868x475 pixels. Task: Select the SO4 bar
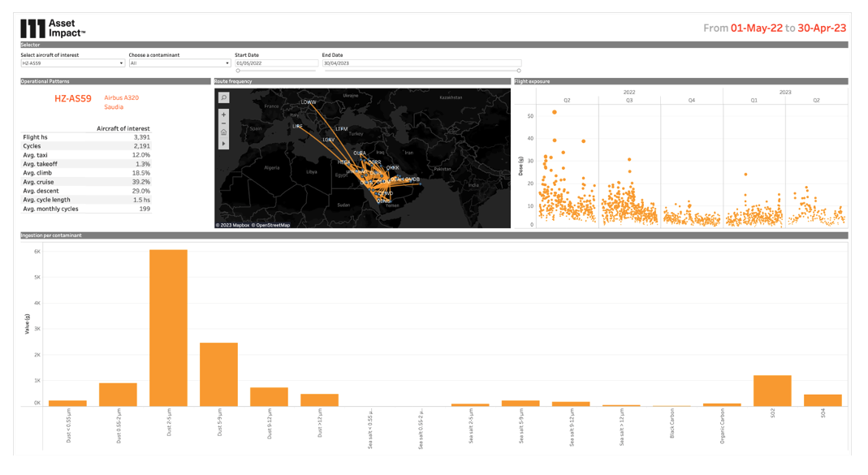pos(823,400)
